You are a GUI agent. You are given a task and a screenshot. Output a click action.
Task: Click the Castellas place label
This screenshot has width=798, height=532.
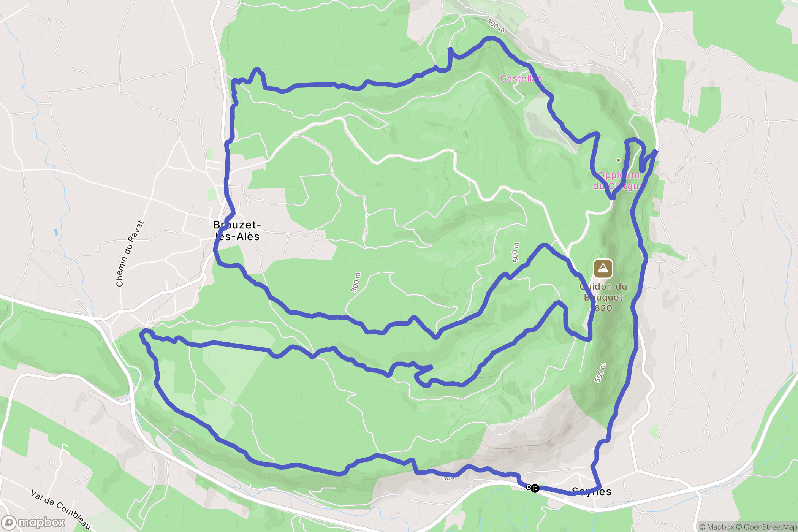tap(521, 78)
